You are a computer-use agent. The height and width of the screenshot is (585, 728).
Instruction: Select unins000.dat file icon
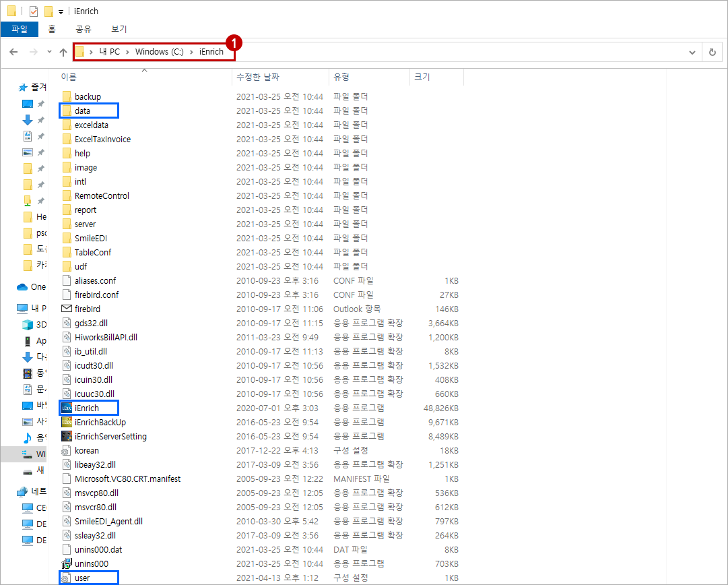click(x=67, y=550)
